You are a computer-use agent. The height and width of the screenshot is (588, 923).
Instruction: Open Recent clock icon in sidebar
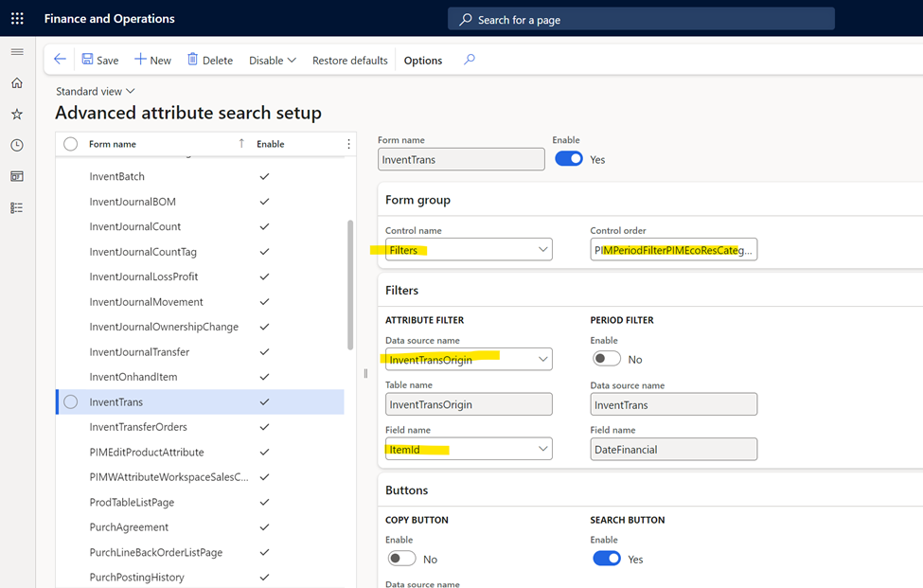point(17,145)
